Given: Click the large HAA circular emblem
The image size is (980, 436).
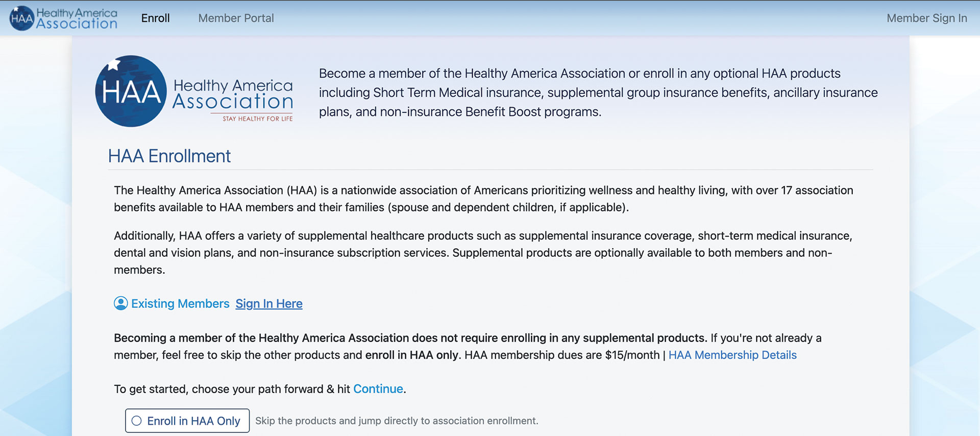Looking at the screenshot, I should point(131,91).
